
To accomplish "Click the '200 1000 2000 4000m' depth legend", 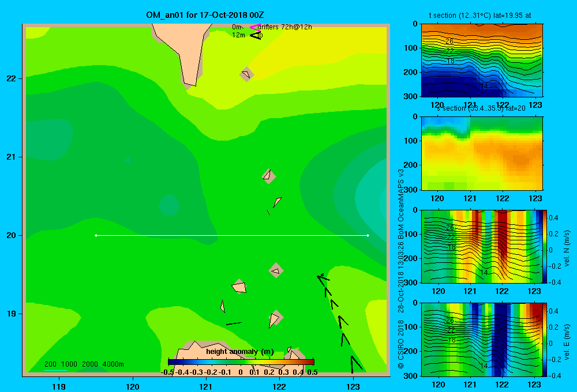I will point(84,364).
